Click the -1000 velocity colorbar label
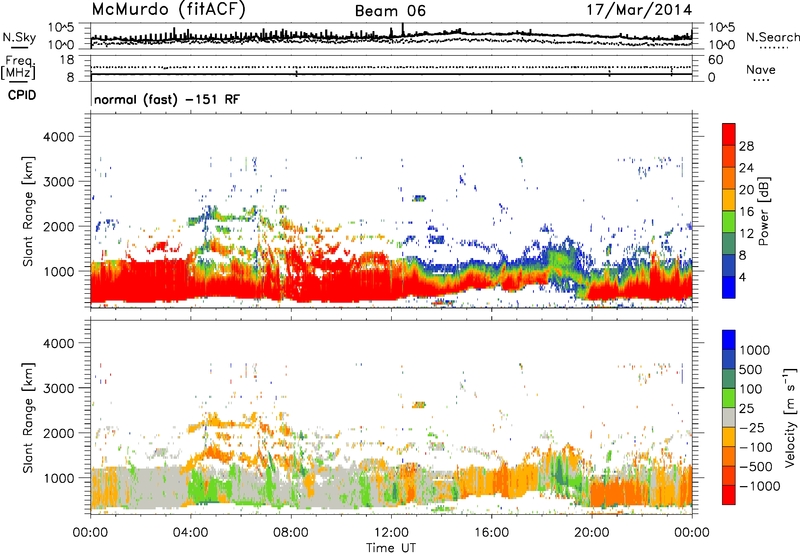The height and width of the screenshot is (554, 800). [760, 486]
